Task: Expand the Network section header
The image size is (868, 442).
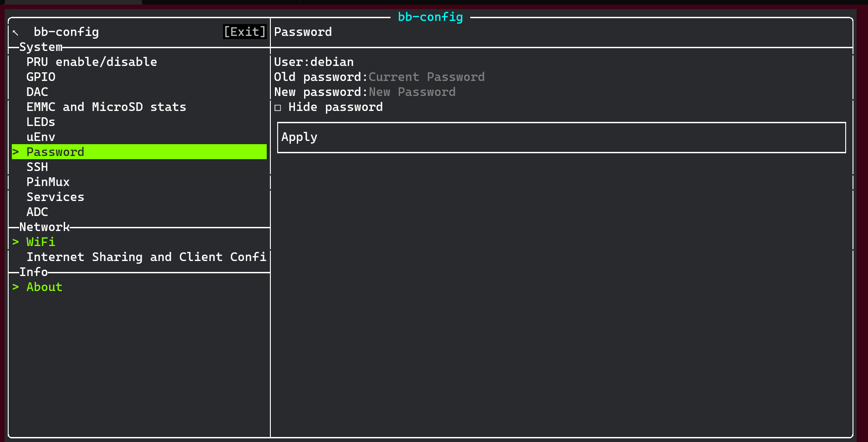Action: pos(44,226)
